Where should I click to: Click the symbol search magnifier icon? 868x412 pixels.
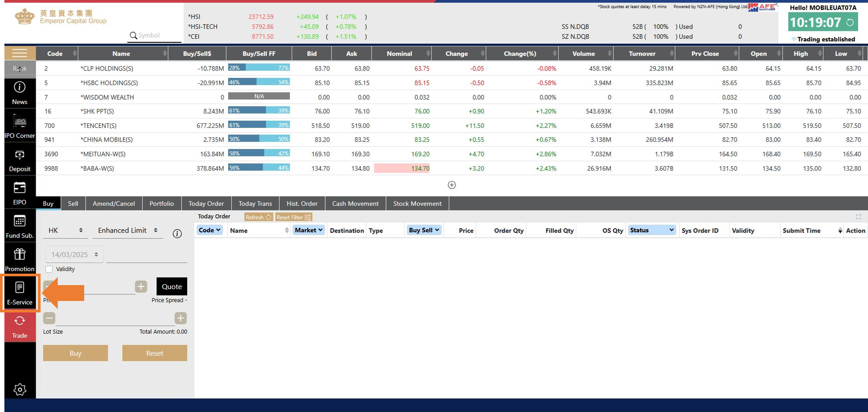click(133, 35)
